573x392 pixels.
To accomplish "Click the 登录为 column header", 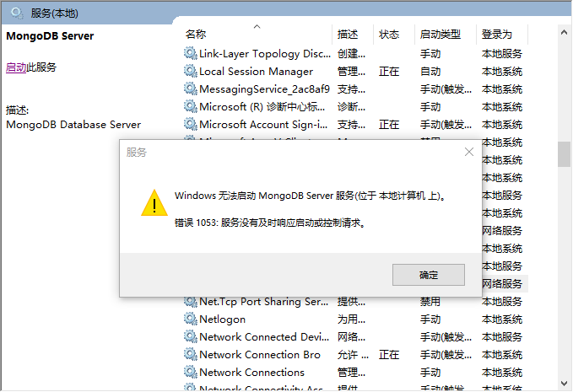I will click(497, 35).
